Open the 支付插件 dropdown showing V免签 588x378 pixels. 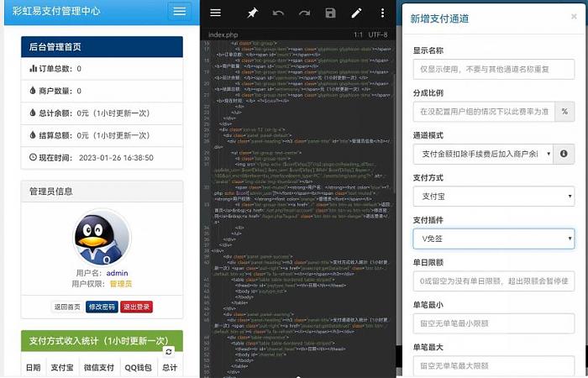[493, 239]
